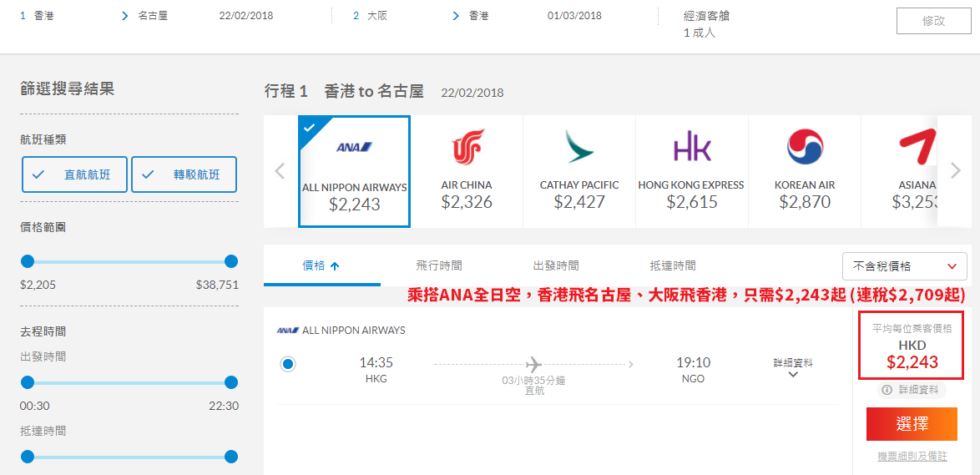Click the 03小時35分鐘 直航 duration text

pos(533,386)
